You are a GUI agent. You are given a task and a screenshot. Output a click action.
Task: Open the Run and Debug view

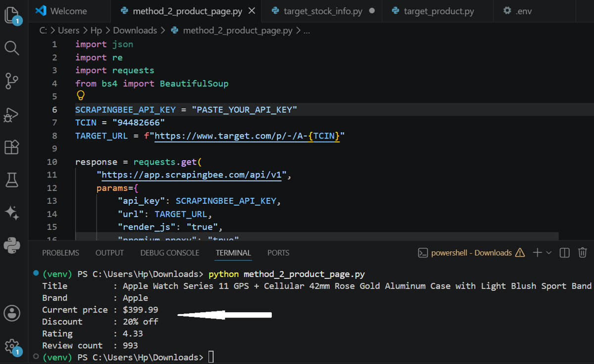[11, 115]
